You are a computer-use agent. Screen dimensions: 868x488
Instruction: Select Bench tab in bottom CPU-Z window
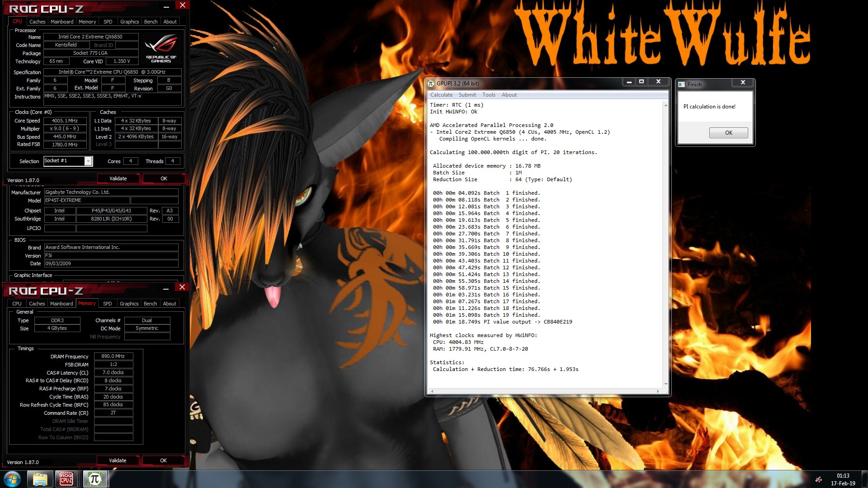pos(150,304)
